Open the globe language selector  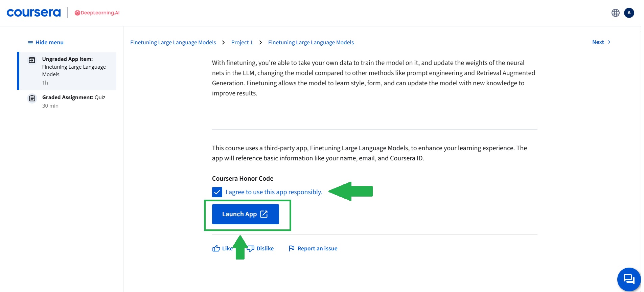(x=615, y=13)
